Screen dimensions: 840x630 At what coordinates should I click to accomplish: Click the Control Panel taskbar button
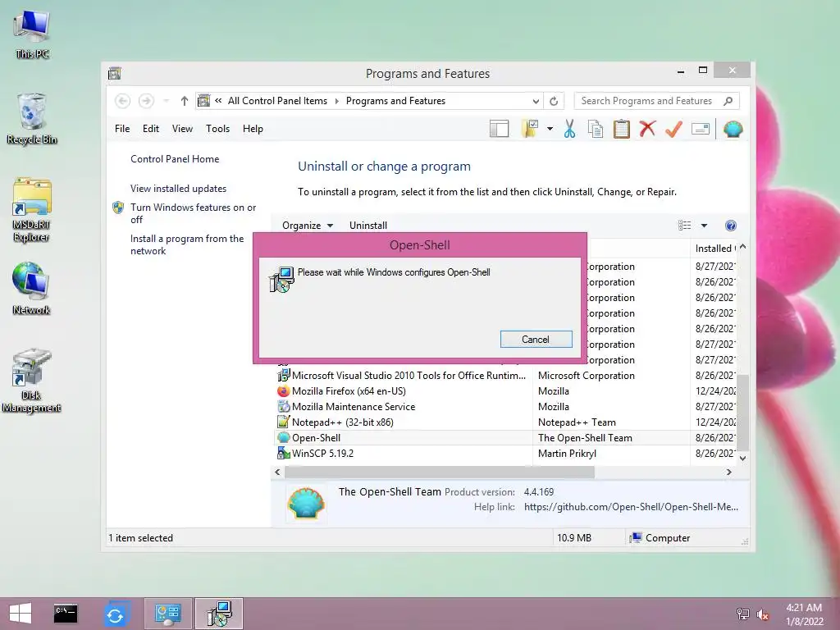click(x=167, y=614)
